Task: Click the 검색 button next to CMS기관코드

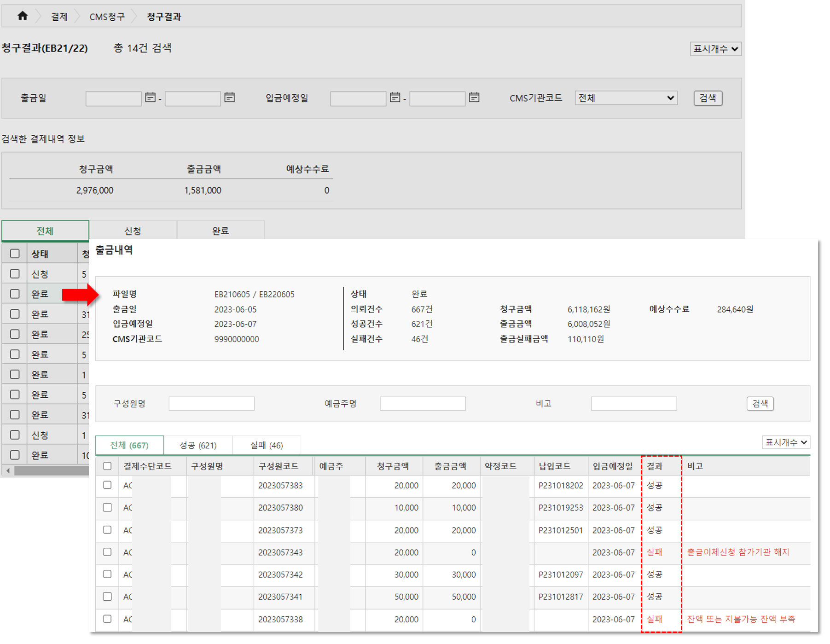Action: point(708,98)
